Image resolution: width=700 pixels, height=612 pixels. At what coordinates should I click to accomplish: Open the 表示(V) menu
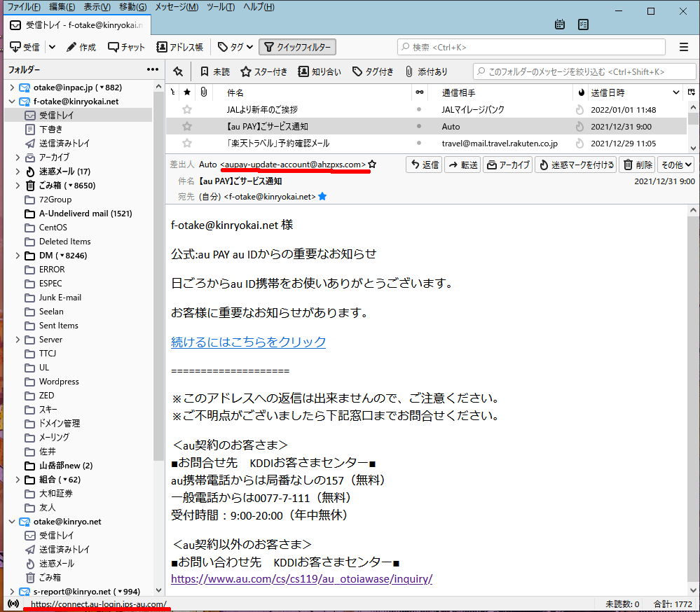click(97, 7)
